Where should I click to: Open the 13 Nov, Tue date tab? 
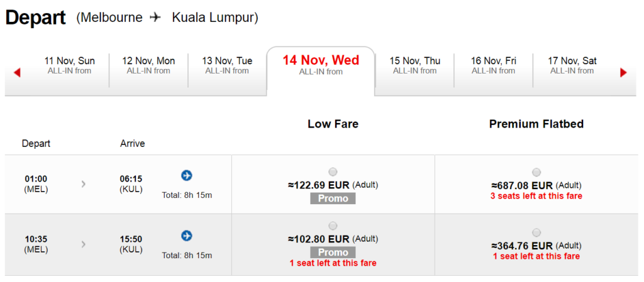(x=227, y=65)
